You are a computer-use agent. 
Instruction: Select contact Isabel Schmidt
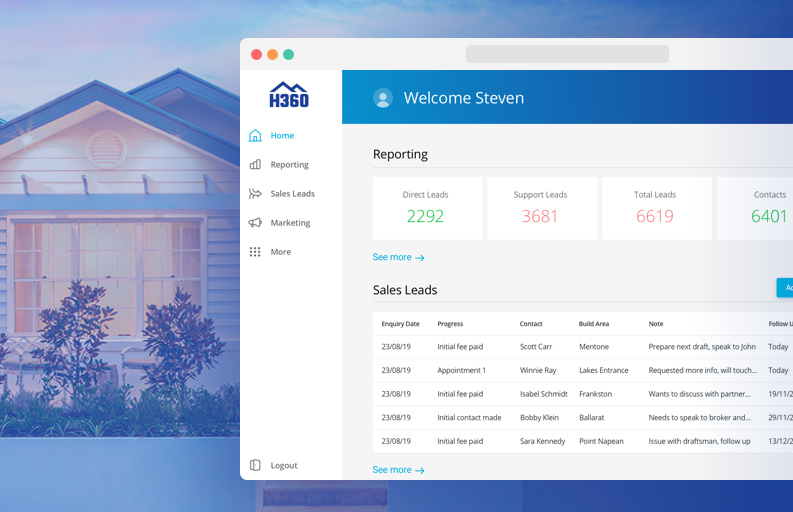[544, 394]
